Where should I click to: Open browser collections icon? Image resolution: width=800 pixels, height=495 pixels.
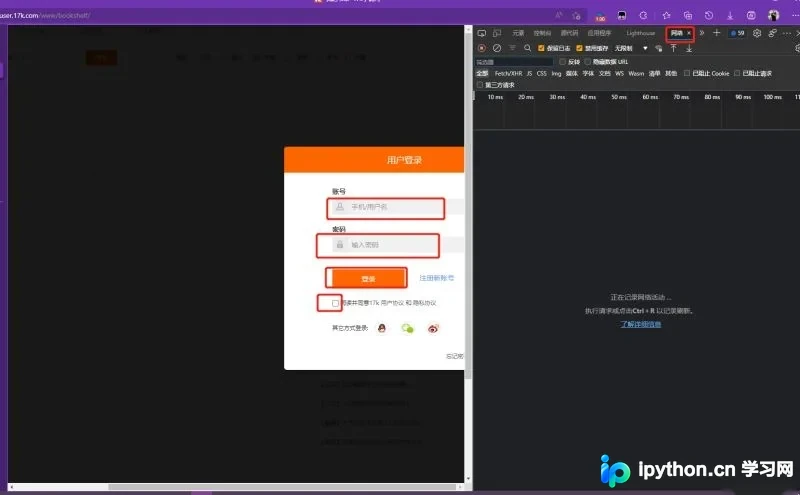[688, 16]
